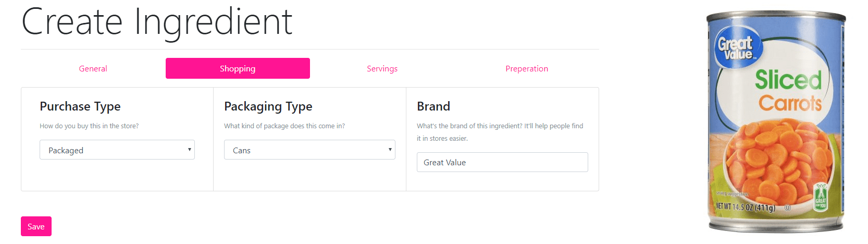
Task: Click the Purchase Type section heading
Action: pyautogui.click(x=80, y=106)
